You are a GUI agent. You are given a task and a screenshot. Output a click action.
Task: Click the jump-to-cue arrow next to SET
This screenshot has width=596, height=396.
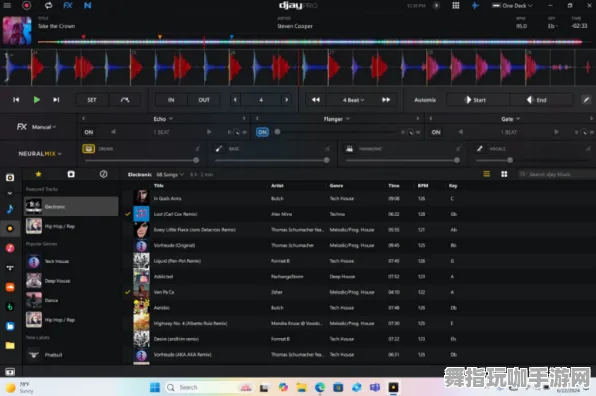click(125, 100)
